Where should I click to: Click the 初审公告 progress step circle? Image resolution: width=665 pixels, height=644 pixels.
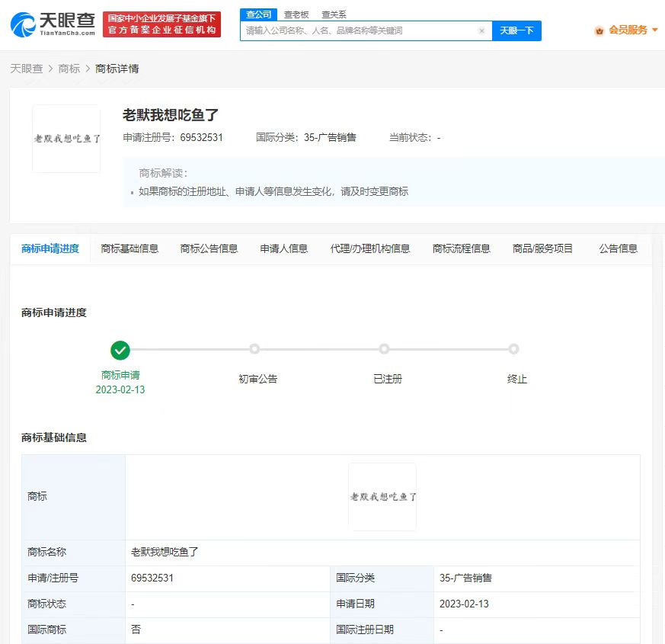[254, 349]
